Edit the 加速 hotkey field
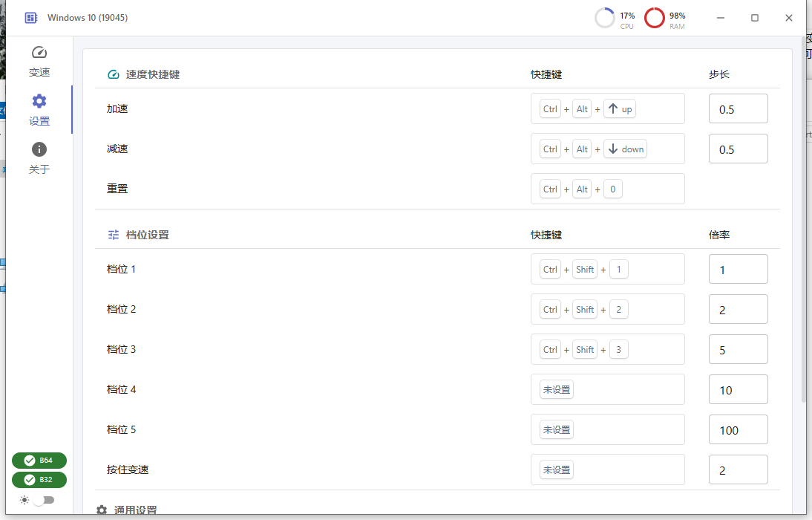812x520 pixels. 607,109
